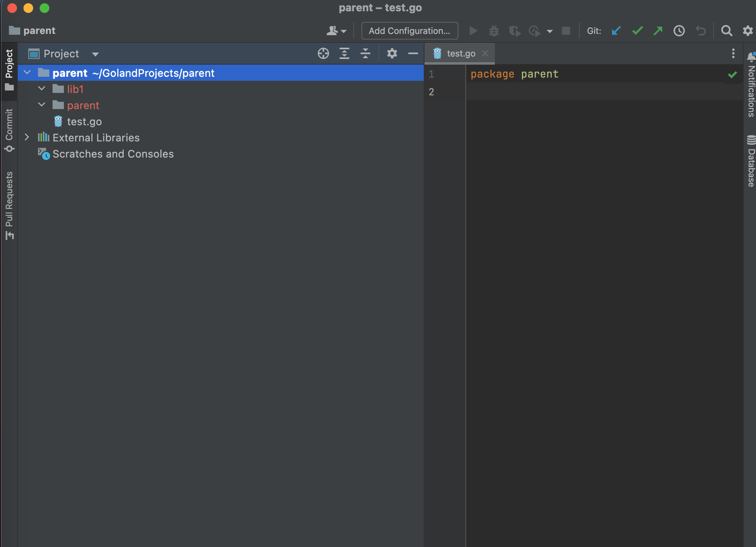The width and height of the screenshot is (756, 547).
Task: Switch to test.go editor tab
Action: click(460, 53)
